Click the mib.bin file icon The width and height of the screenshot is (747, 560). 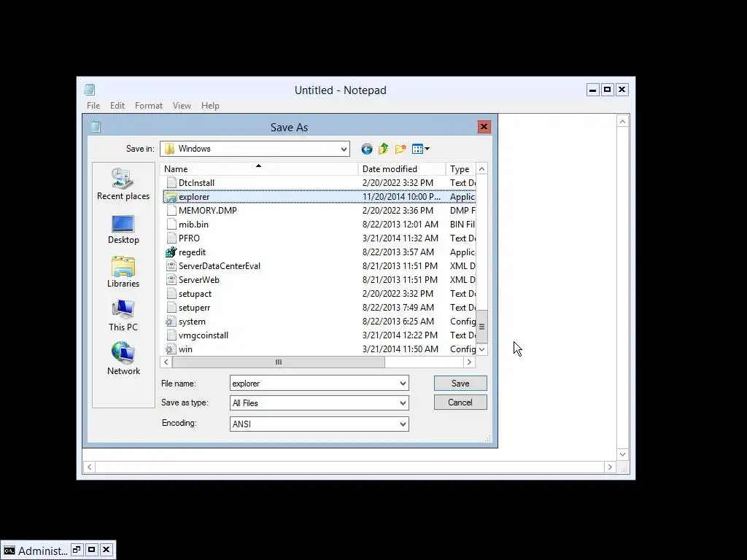(x=171, y=225)
